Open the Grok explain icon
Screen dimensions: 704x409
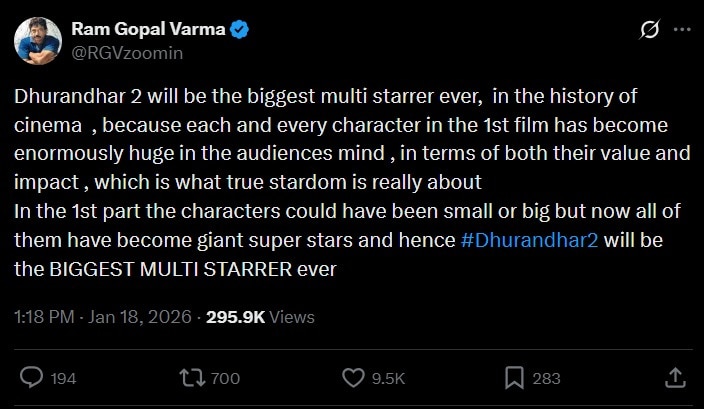tap(648, 31)
